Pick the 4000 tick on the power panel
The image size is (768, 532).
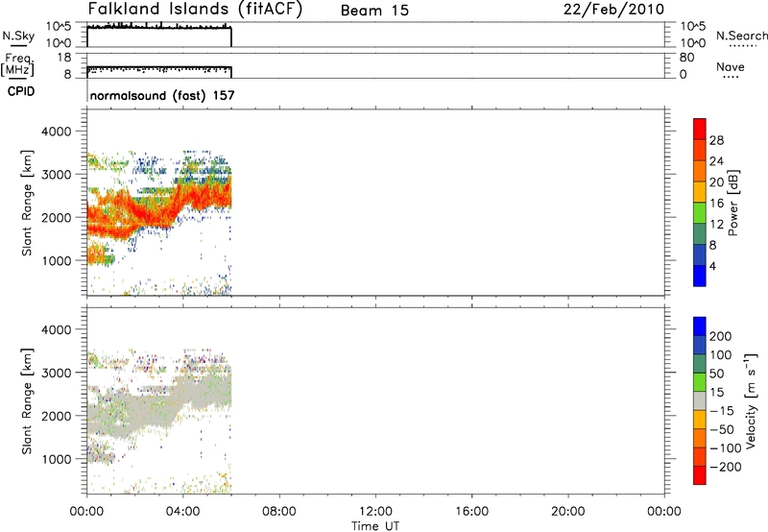tap(56, 132)
